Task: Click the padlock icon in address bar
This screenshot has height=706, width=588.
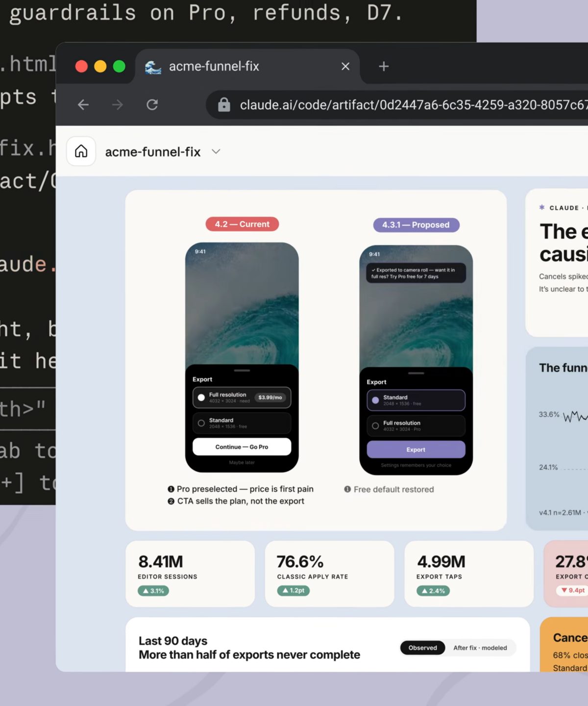Action: [x=224, y=104]
